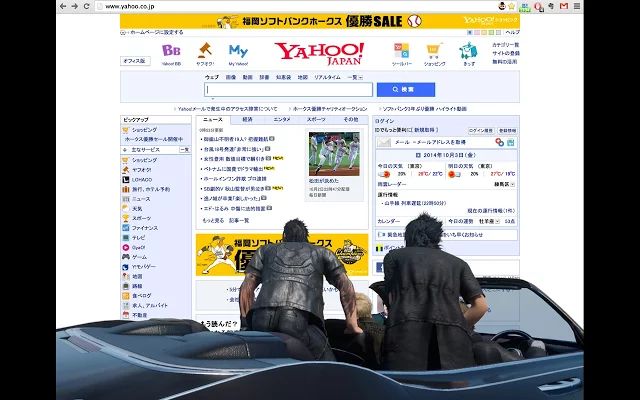
Task: Open the baseball players news photo
Action: coord(334,154)
